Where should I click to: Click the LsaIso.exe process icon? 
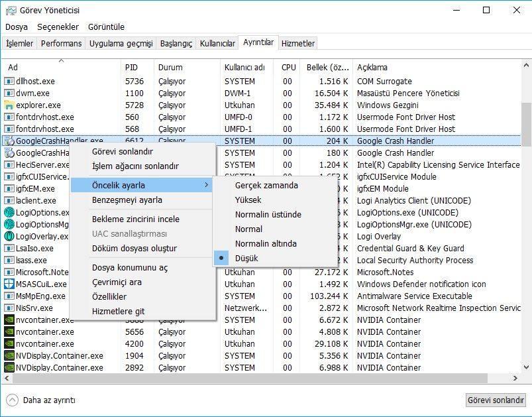point(9,248)
